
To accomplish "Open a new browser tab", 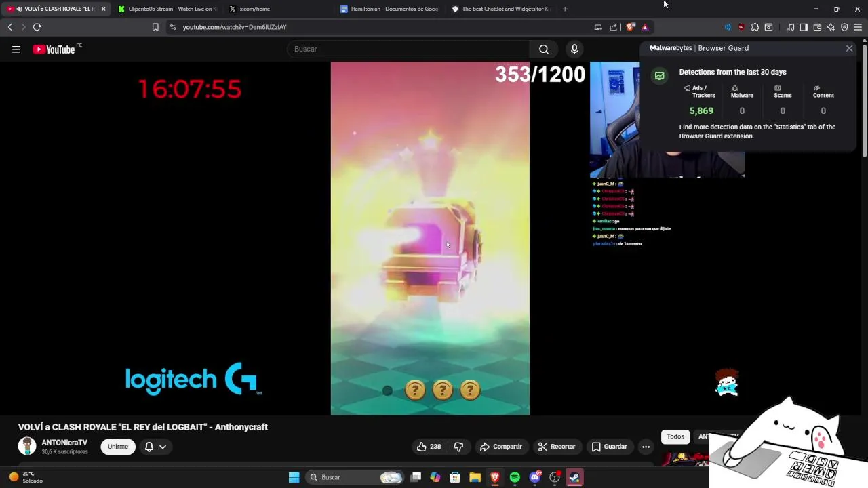I will (565, 9).
